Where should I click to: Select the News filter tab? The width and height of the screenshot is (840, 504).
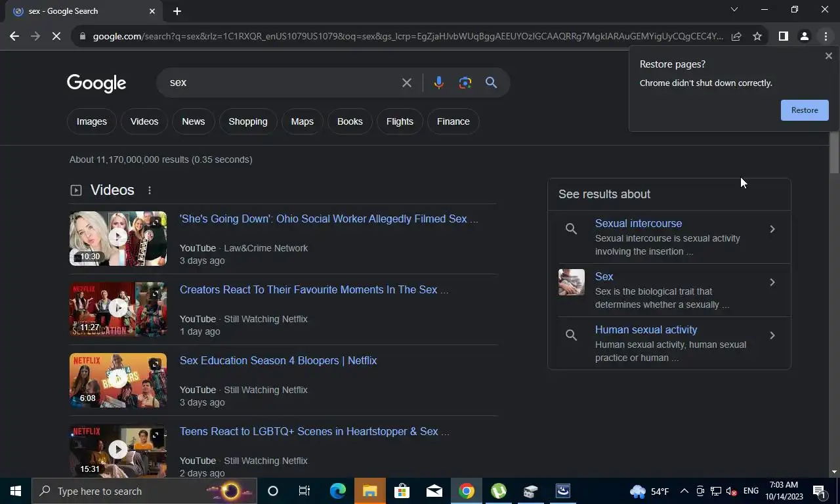tap(194, 121)
